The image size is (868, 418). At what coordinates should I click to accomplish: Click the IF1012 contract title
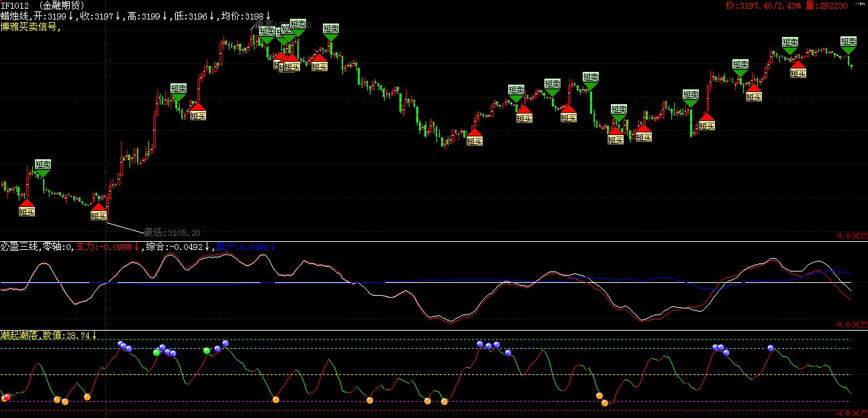[x=14, y=5]
